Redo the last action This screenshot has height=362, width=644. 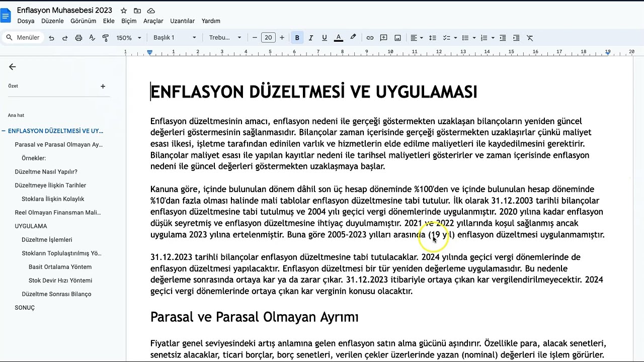tap(65, 38)
